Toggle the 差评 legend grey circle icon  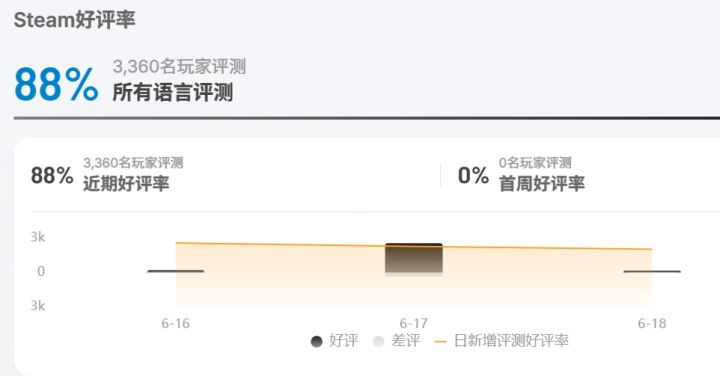pos(378,342)
